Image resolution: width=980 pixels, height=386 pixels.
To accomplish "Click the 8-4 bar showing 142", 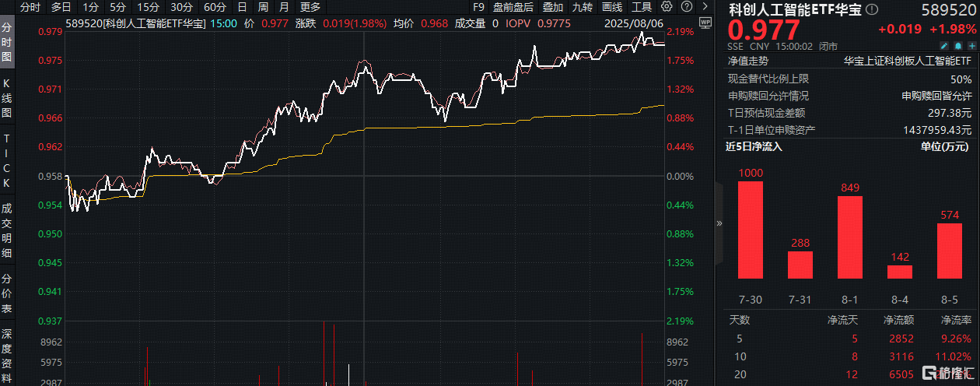I will [900, 272].
